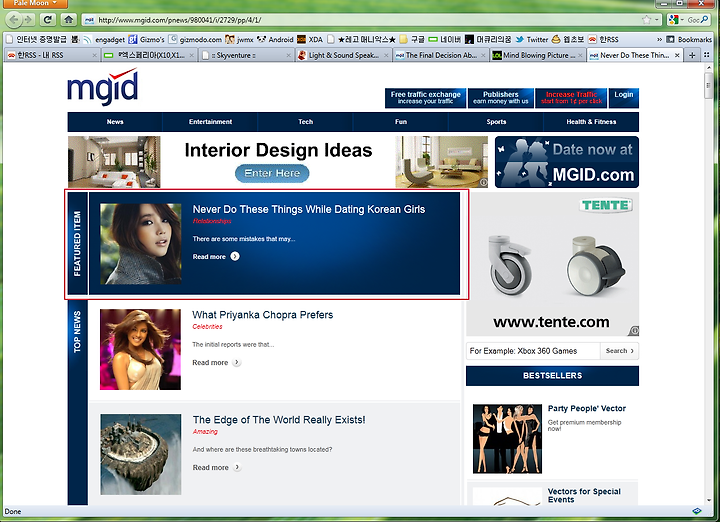This screenshot has height=522, width=720.
Task: Open the Android bookmark
Action: pyautogui.click(x=275, y=39)
